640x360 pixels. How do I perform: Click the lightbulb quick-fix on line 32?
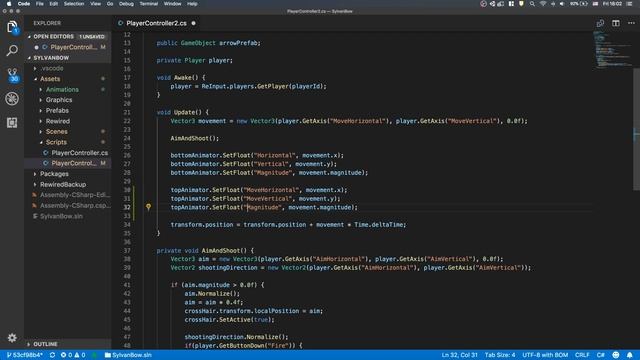[148, 207]
